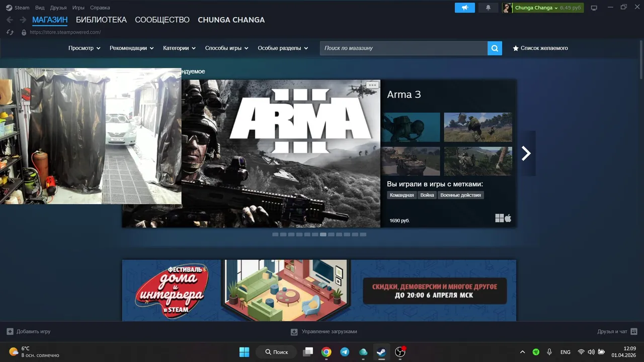Select the highlighted carousel page dot
Viewport: 644px width, 362px height.
click(x=323, y=234)
